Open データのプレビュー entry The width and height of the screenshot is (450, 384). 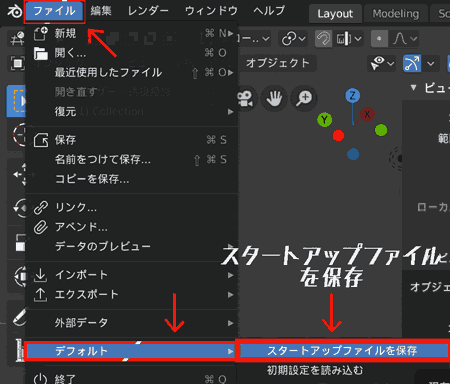tap(132, 247)
